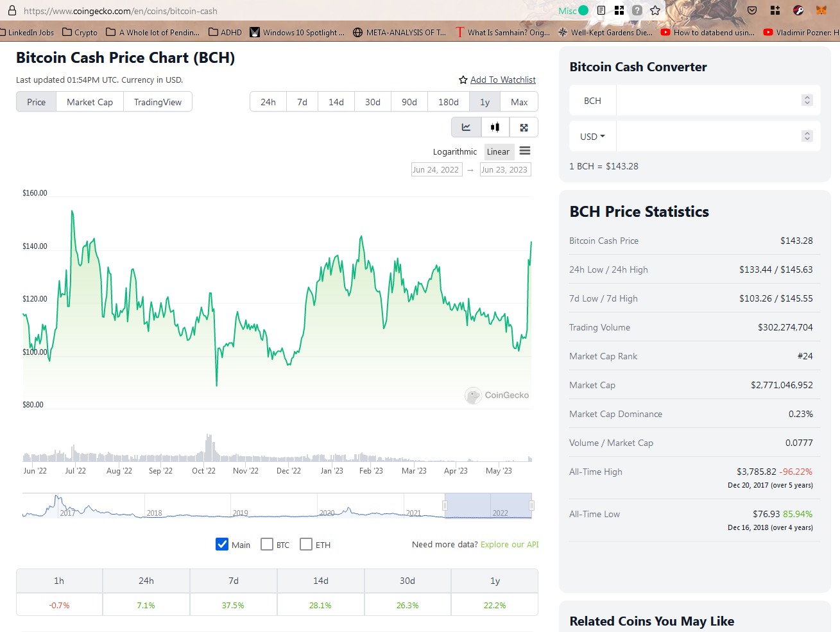
Task: Open Vladimir Pozner YouTube bookmark
Action: [801, 32]
